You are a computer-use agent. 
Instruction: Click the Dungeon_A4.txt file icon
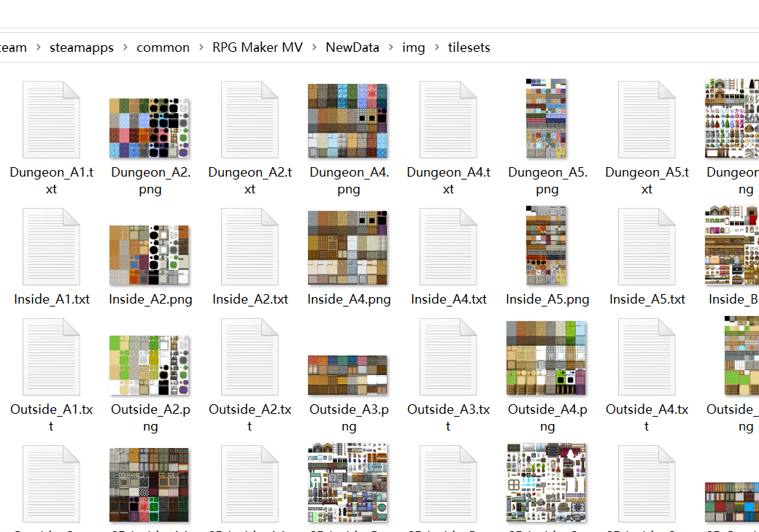[448, 120]
